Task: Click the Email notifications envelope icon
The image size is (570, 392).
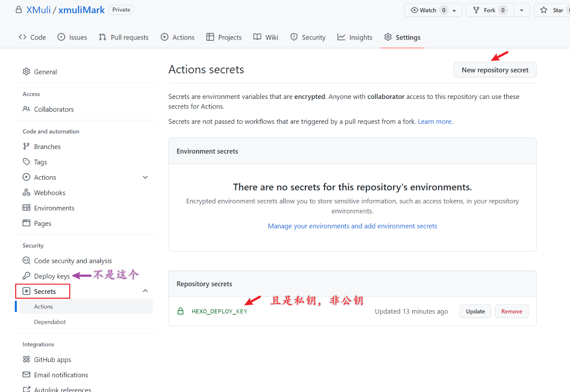Action: [26, 375]
